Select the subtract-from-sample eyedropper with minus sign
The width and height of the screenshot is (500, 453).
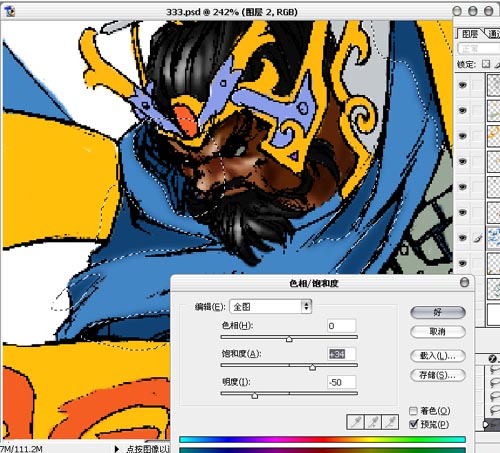(x=390, y=422)
